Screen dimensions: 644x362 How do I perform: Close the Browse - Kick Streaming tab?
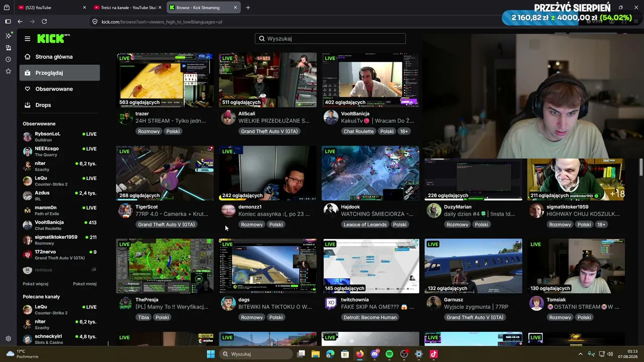[235, 8]
